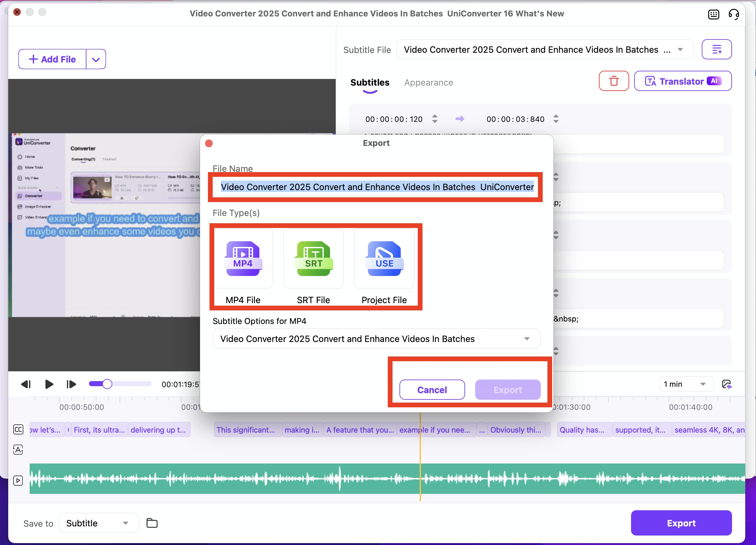Toggle the subtitle style track

point(18,450)
